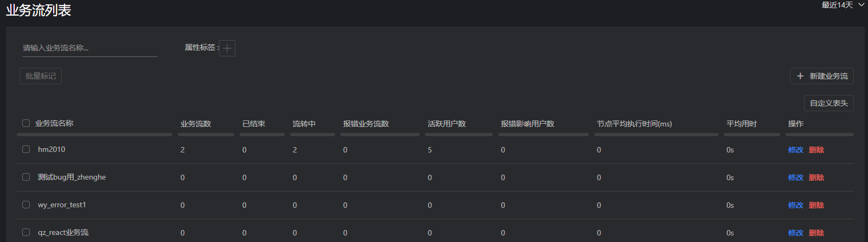The width and height of the screenshot is (868, 242).
Task: Click the 活跃用户数 column header
Action: click(447, 124)
